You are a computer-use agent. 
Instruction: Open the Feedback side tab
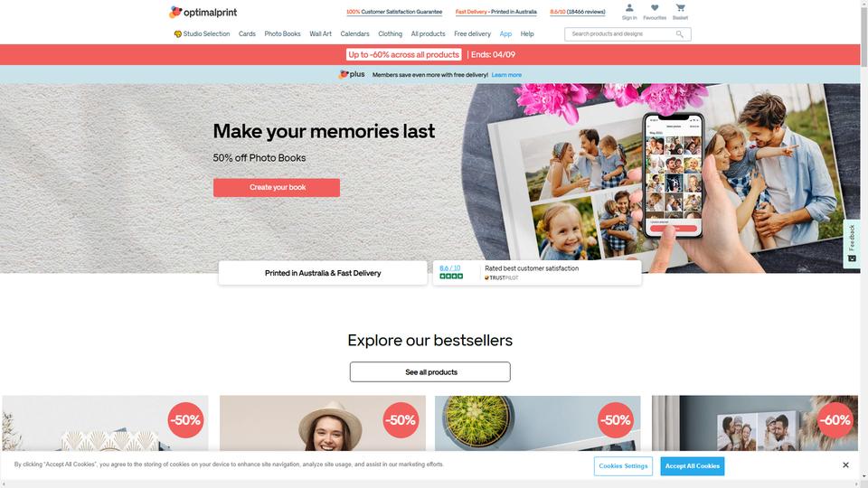pos(852,243)
